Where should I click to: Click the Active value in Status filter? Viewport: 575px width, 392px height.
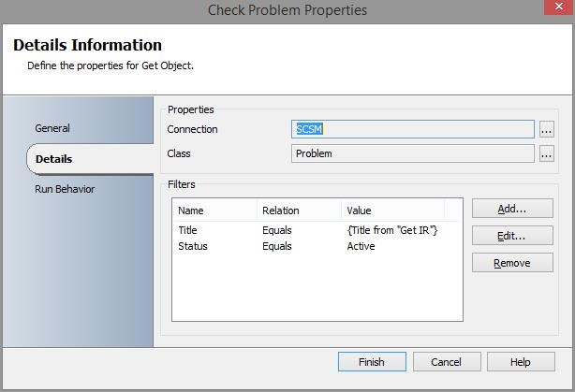coord(361,246)
